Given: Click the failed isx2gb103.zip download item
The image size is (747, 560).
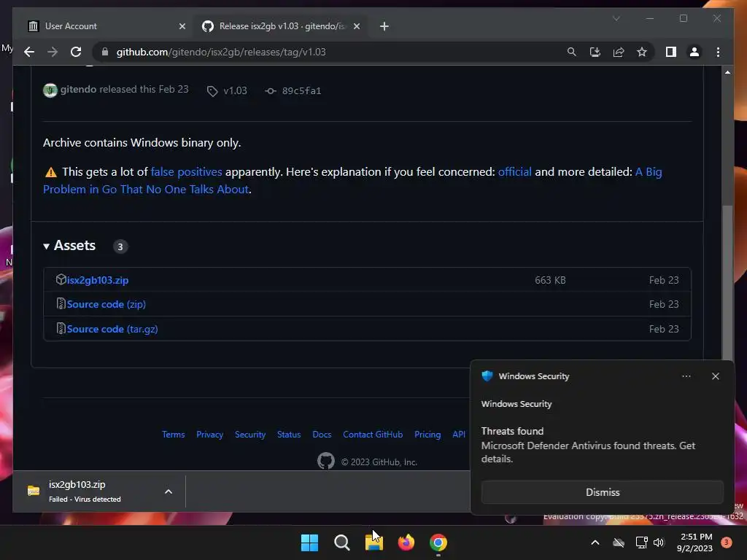Looking at the screenshot, I should [86, 491].
